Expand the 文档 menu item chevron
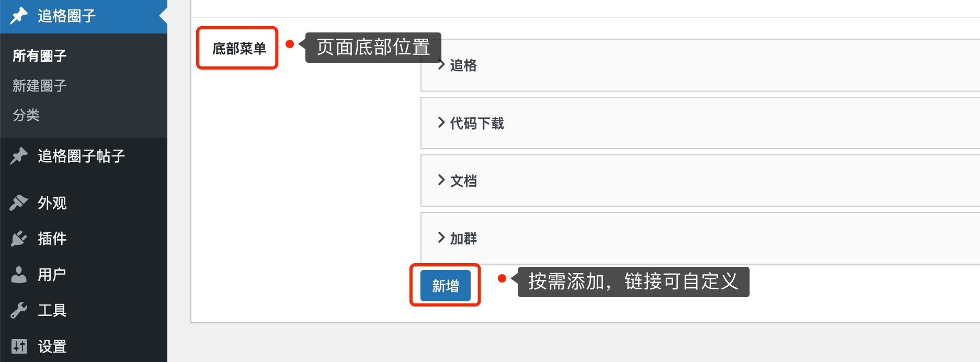 (x=441, y=180)
